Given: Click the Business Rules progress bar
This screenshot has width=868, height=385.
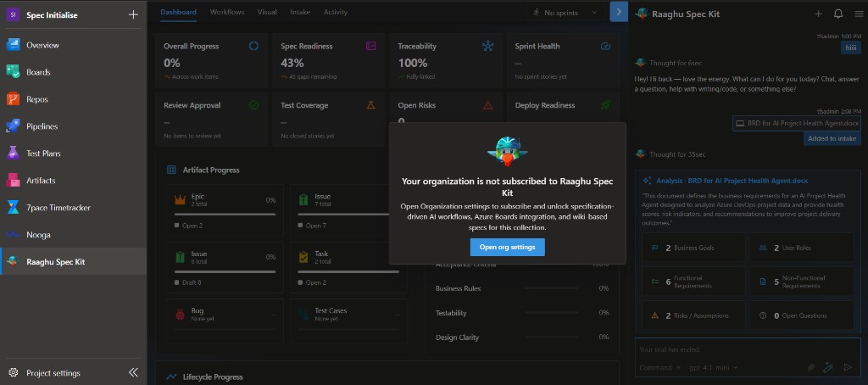Looking at the screenshot, I should tap(551, 288).
